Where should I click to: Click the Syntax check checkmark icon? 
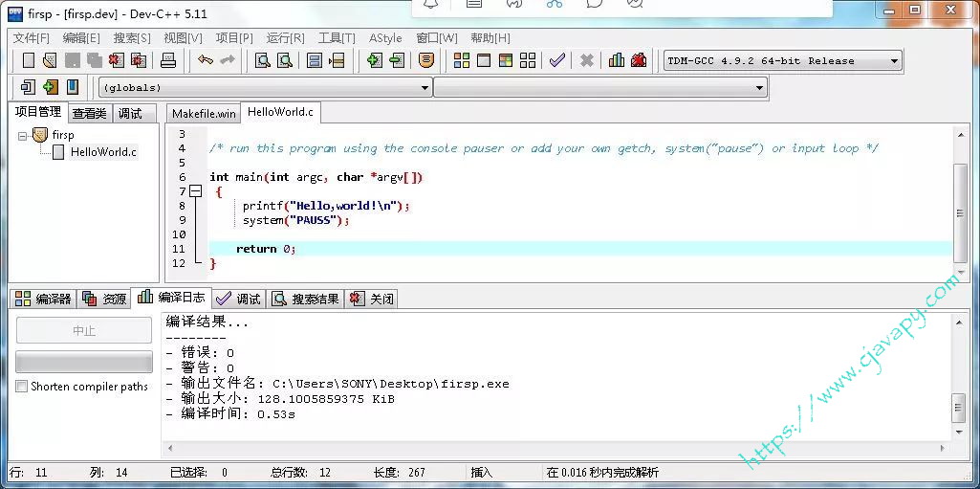556,60
